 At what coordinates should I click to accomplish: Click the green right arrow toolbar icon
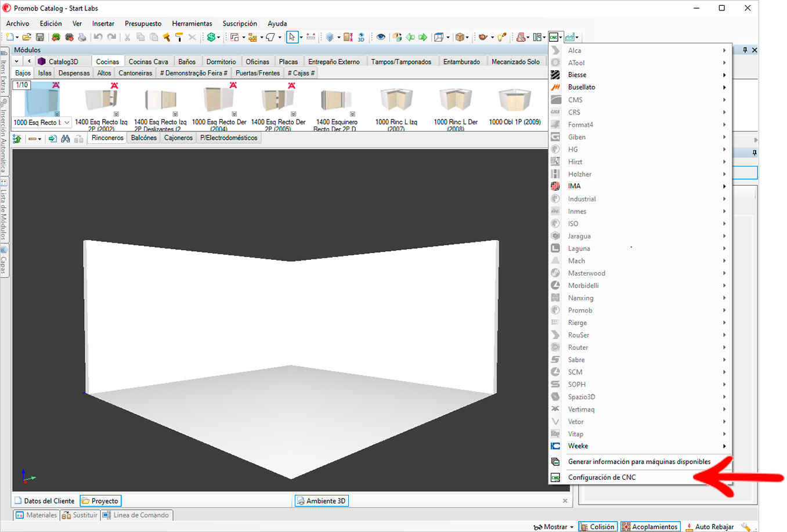click(x=423, y=37)
